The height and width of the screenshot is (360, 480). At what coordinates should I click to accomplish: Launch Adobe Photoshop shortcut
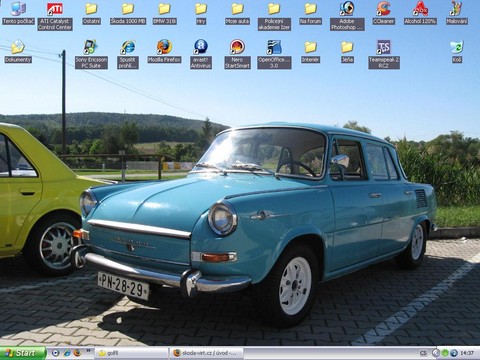click(x=347, y=16)
